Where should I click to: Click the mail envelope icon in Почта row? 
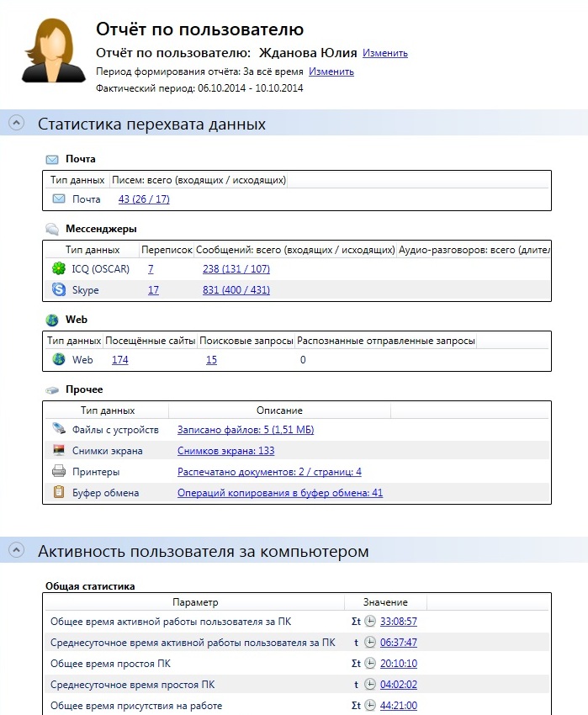[59, 199]
